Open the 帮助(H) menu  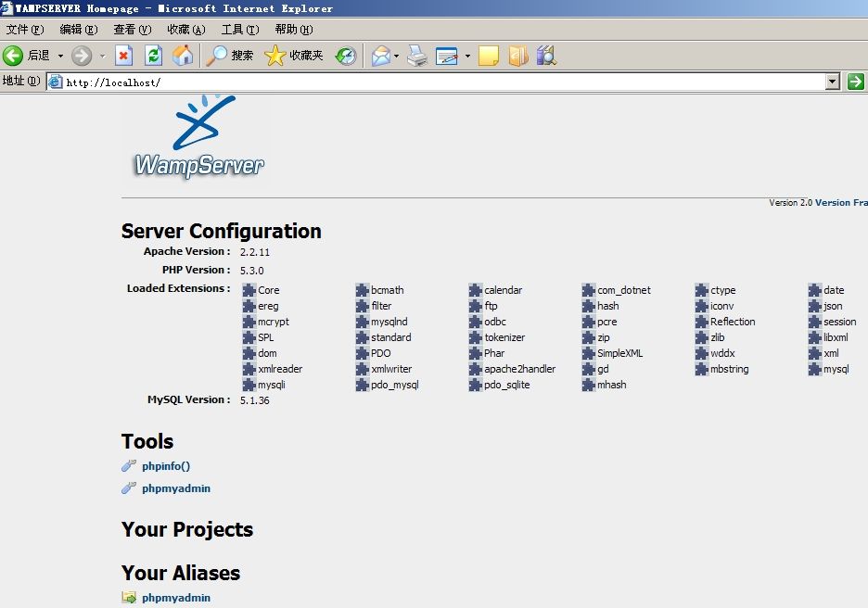tap(293, 30)
